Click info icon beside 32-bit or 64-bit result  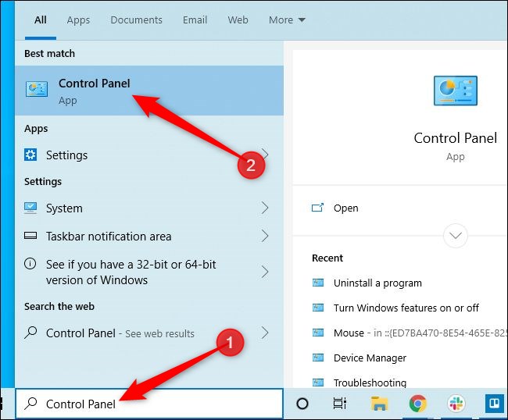pos(30,264)
